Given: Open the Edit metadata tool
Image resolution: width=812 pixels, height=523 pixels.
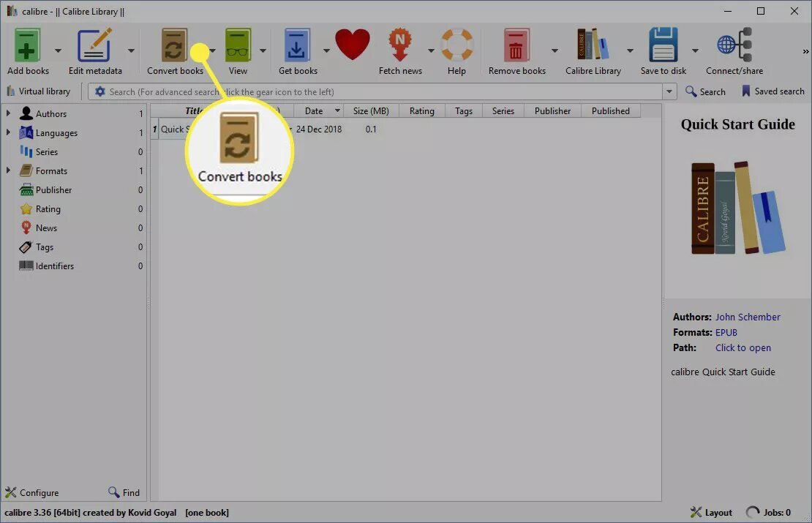Looking at the screenshot, I should (x=95, y=45).
